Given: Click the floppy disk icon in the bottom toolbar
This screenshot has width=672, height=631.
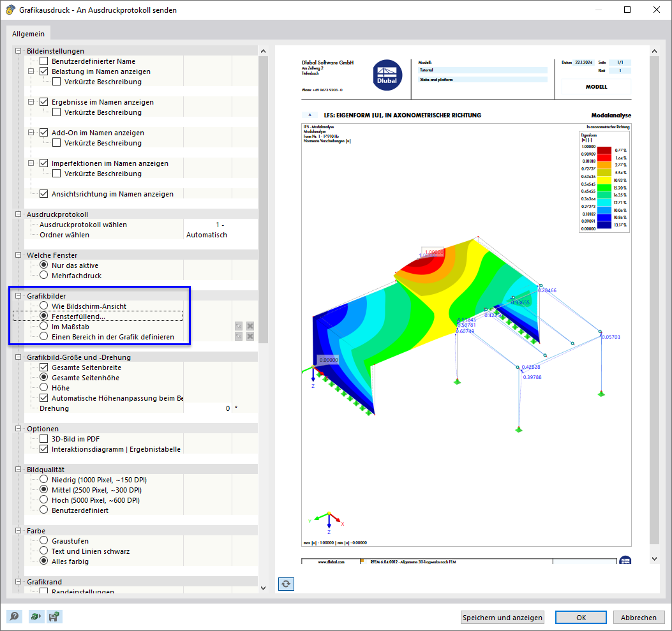Looking at the screenshot, I should [x=54, y=616].
